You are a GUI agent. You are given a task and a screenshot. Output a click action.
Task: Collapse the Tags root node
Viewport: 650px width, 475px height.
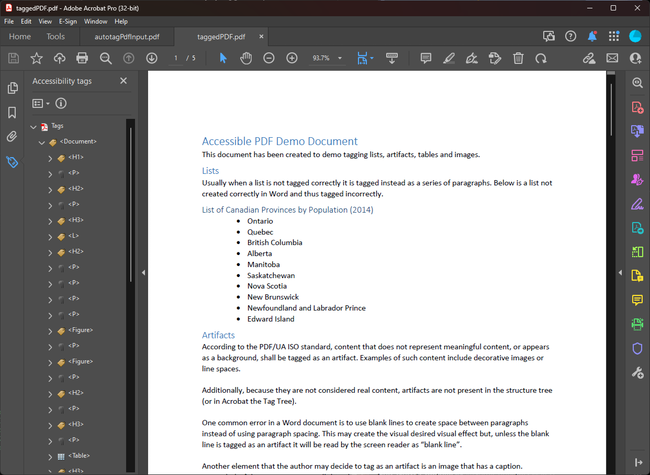[34, 127]
